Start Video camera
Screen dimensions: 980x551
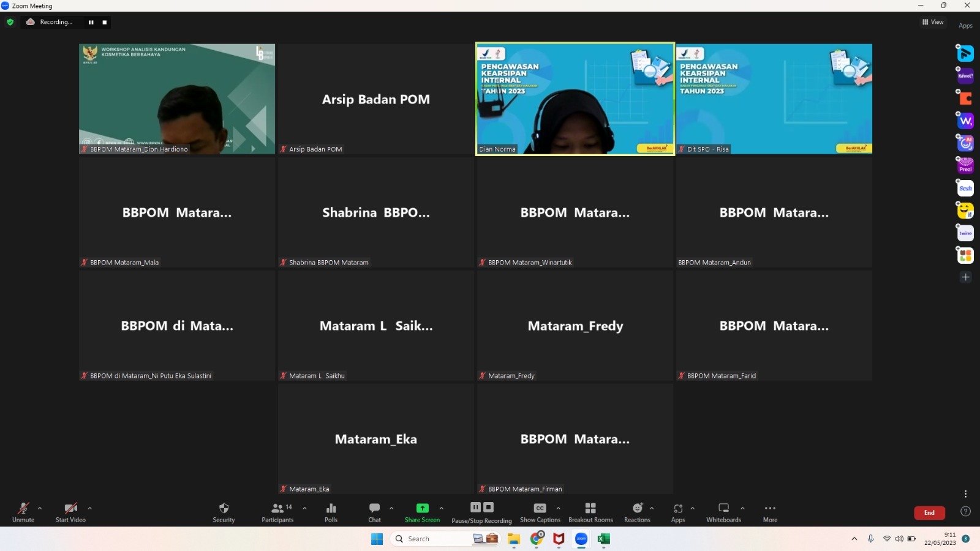coord(70,512)
